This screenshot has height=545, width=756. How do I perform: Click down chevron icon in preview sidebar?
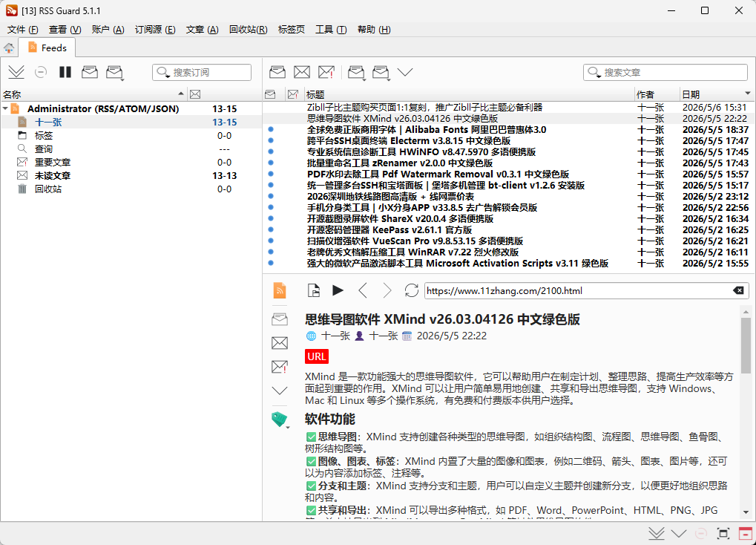pos(280,391)
